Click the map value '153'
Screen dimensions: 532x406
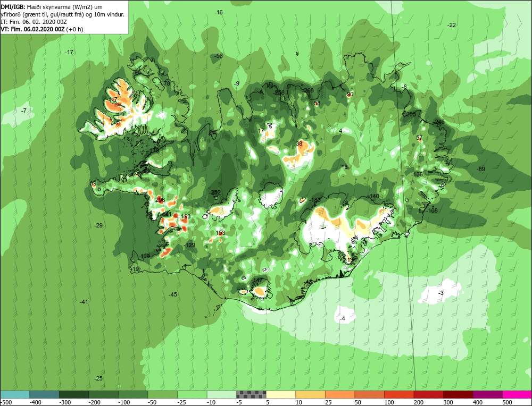tap(221, 233)
